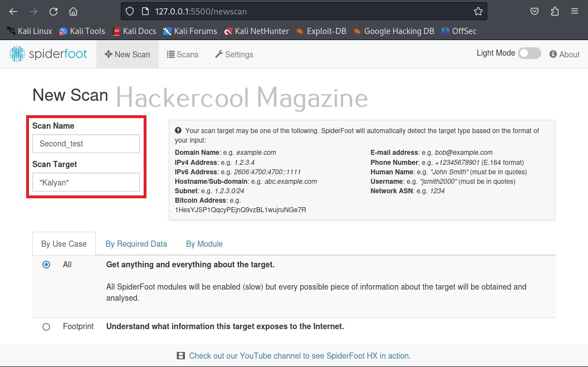Toggle the Light Mode switch
Image resolution: width=588 pixels, height=367 pixels.
click(x=529, y=53)
